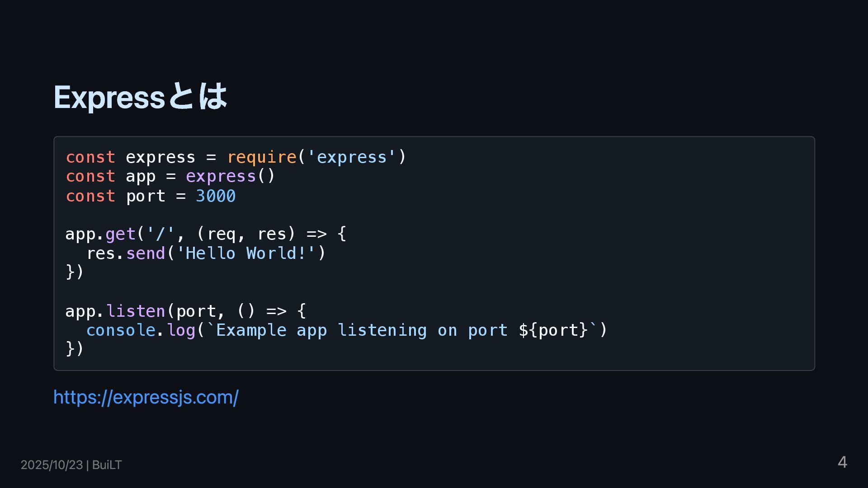Viewport: 868px width, 488px height.
Task: Click the "BuiLT" footer text
Action: point(107,465)
